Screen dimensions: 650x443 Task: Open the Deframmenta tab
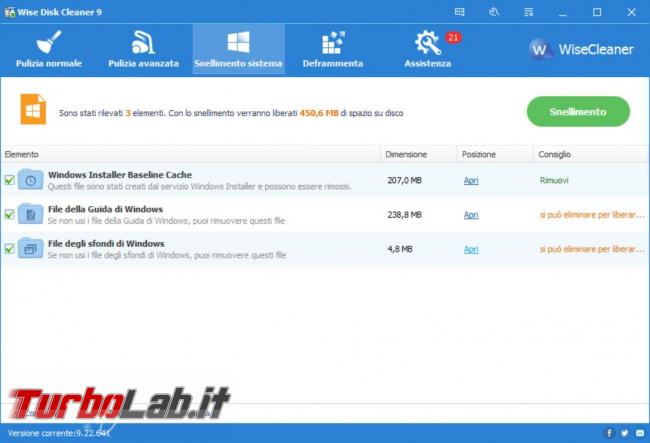(x=333, y=50)
